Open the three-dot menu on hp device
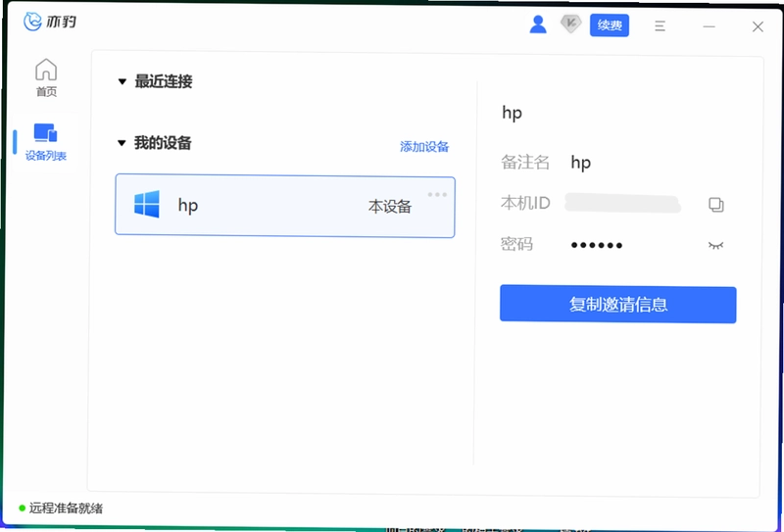784x532 pixels. pyautogui.click(x=437, y=195)
